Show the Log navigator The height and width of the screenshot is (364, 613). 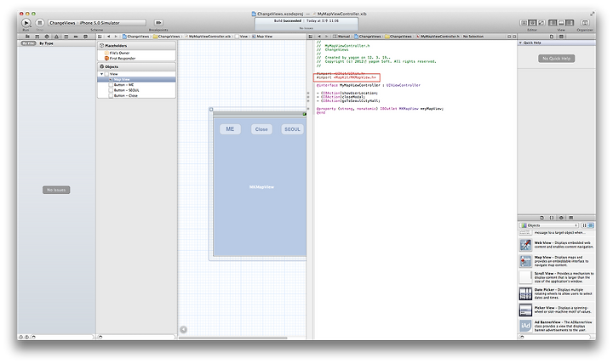[85, 37]
